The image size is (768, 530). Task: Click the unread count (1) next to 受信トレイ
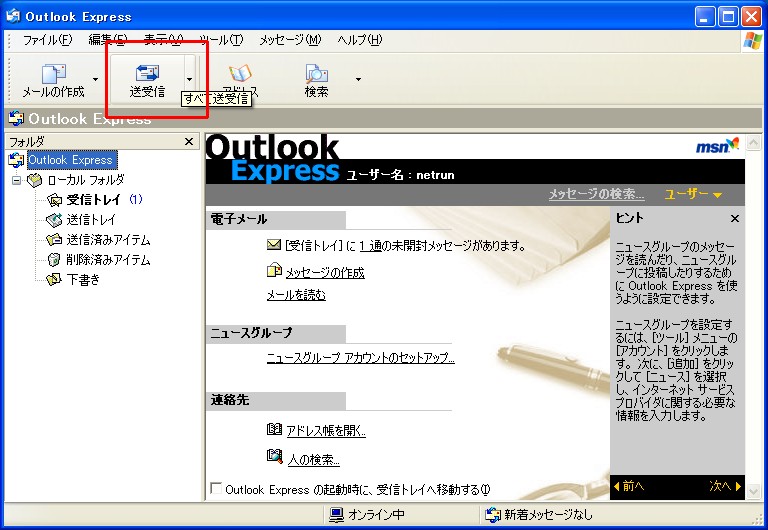(136, 199)
